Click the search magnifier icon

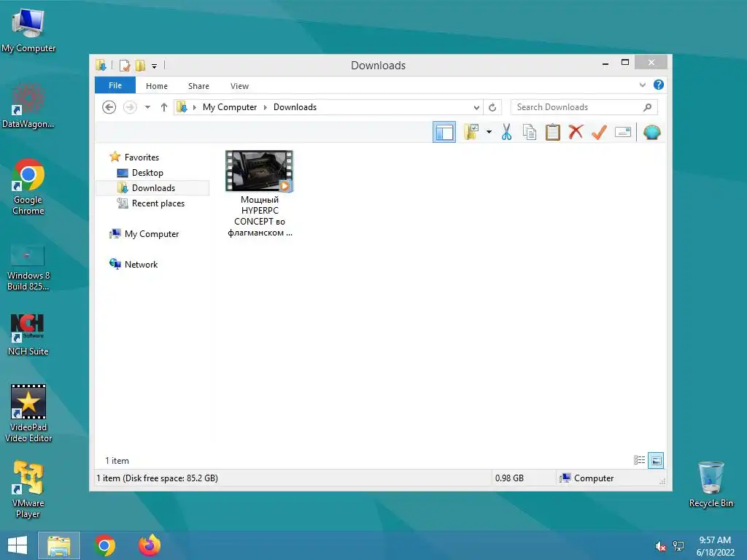[x=647, y=107]
